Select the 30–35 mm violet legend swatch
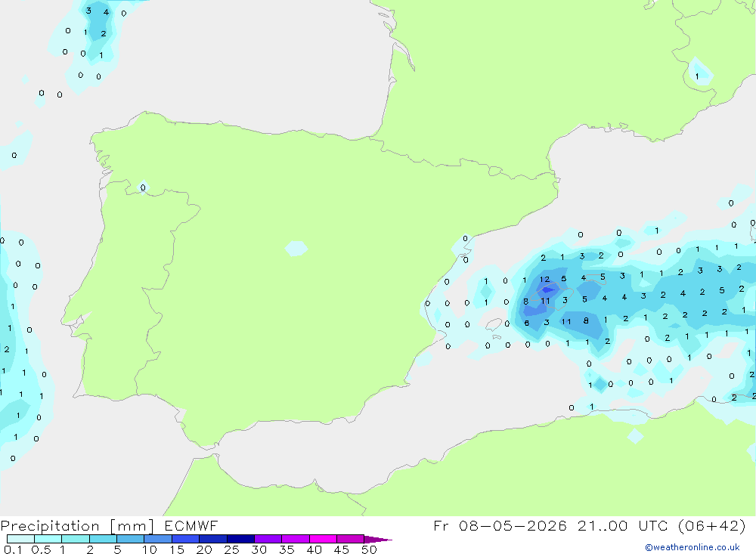The image size is (756, 554). pyautogui.click(x=268, y=539)
